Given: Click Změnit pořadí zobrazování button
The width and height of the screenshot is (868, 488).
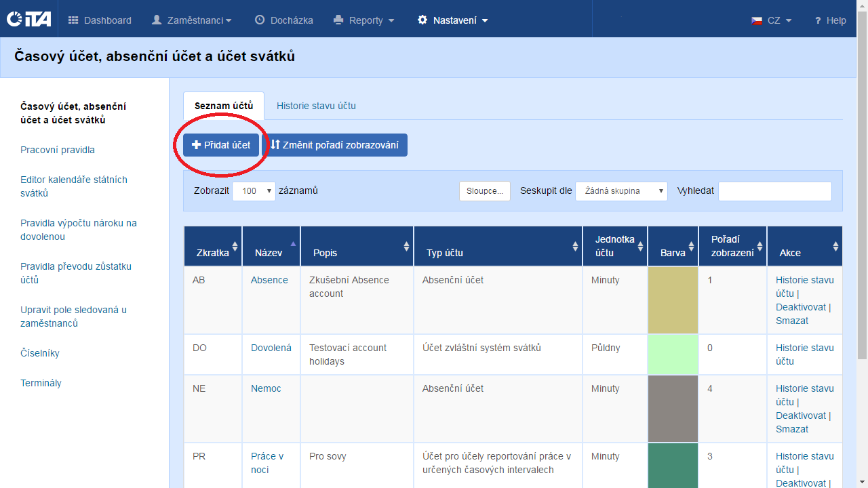Looking at the screenshot, I should click(x=334, y=145).
